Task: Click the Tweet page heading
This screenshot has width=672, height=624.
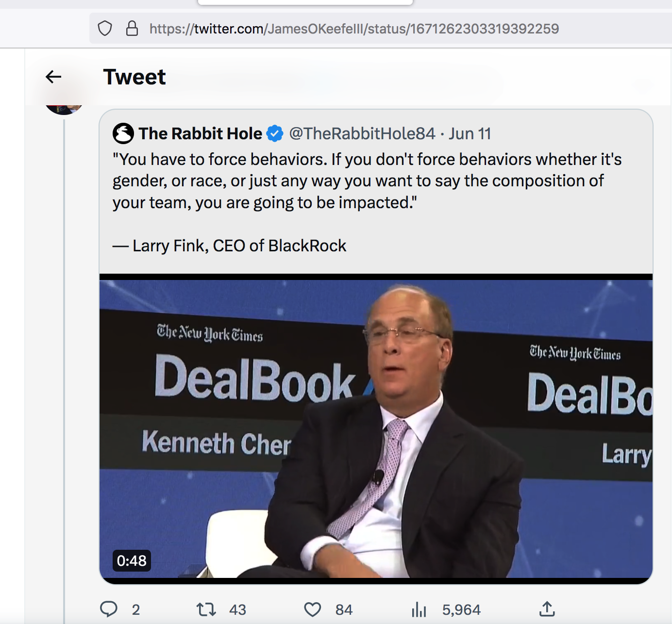Action: (x=134, y=77)
